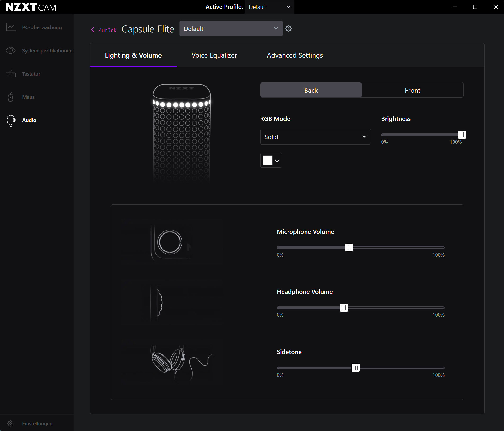Click the Zurück back chevron

point(93,30)
